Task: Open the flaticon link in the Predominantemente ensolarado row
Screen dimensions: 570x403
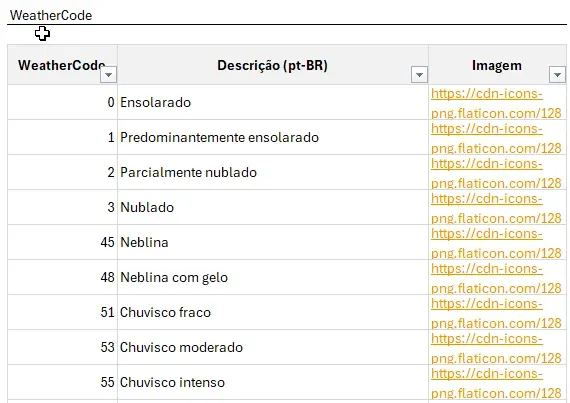Action: [x=496, y=138]
